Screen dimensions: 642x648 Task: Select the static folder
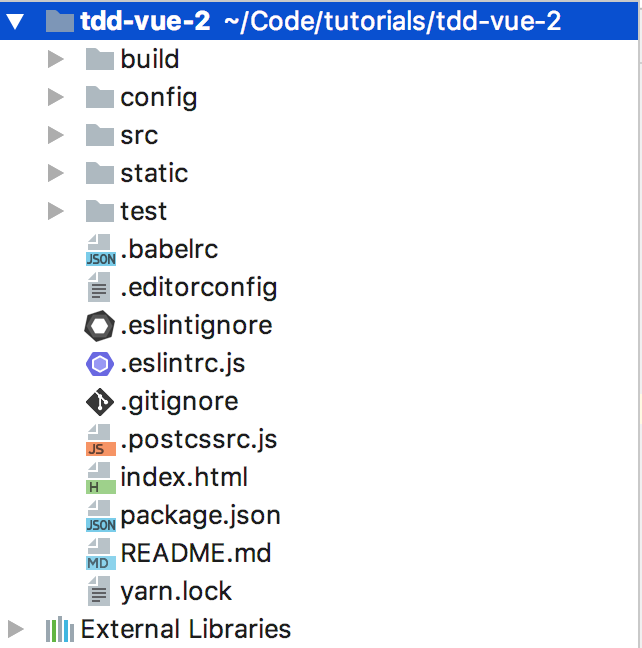point(154,174)
